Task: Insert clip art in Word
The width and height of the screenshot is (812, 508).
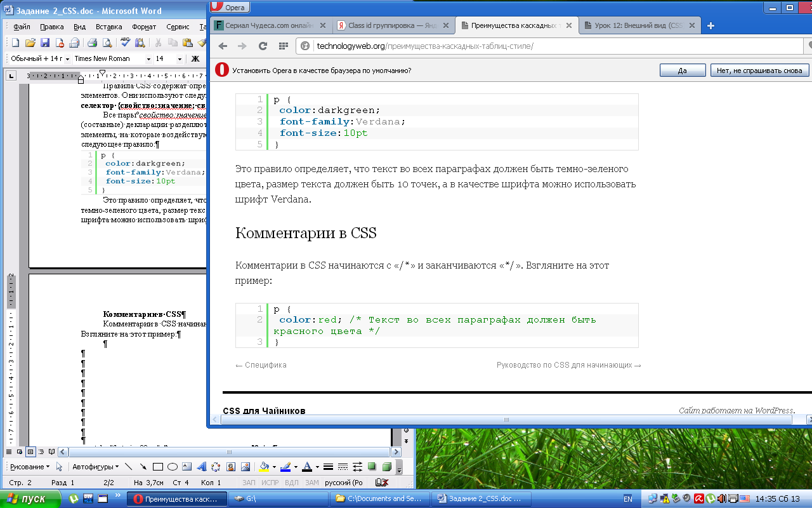Action: coord(230,467)
